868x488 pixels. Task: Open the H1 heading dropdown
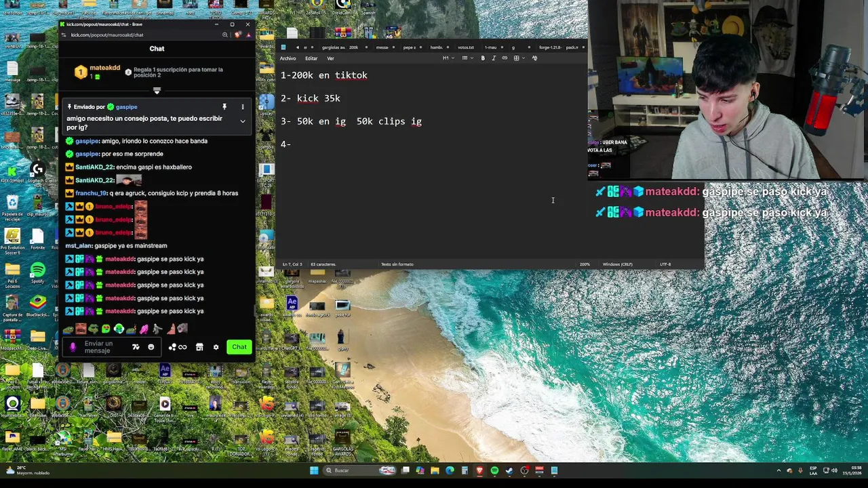coord(448,58)
